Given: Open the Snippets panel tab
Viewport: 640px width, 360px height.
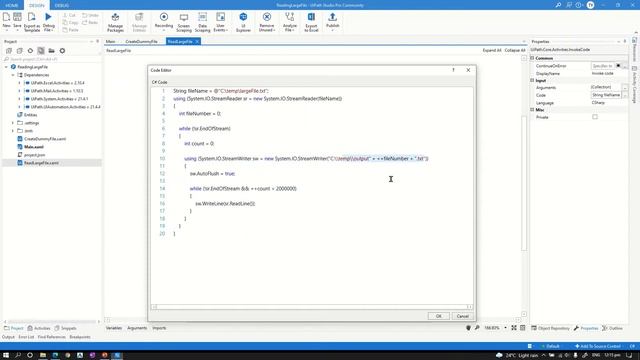Looking at the screenshot, I should 65,328.
